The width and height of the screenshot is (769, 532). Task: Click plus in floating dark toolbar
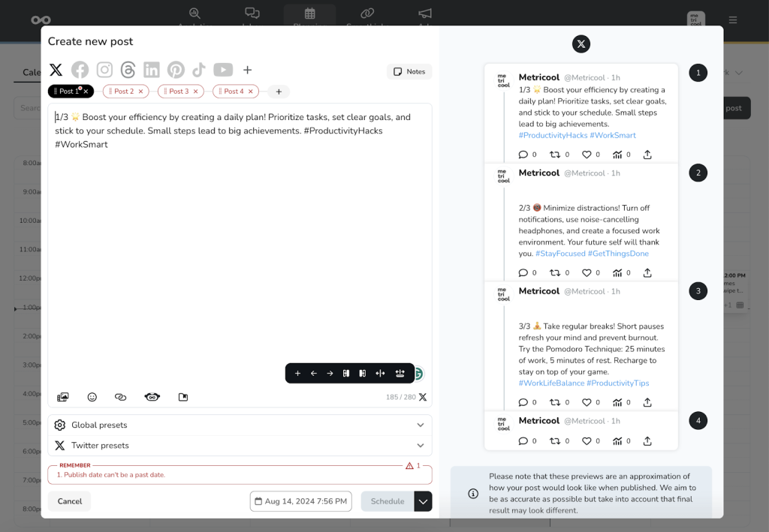[x=297, y=373]
